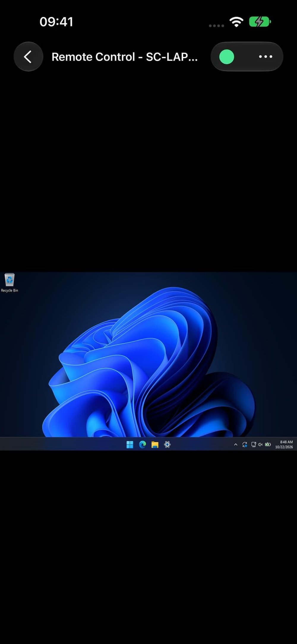Click the muted volume tray icon
Viewport: 297px width, 644px height.
(260, 444)
